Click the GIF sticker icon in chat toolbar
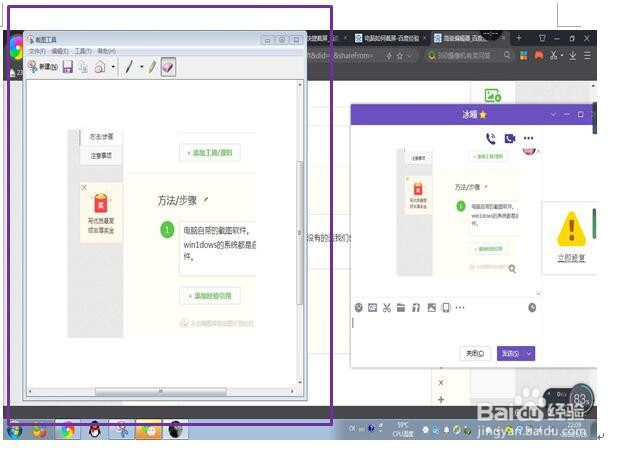The height and width of the screenshot is (453, 622). coord(372,307)
